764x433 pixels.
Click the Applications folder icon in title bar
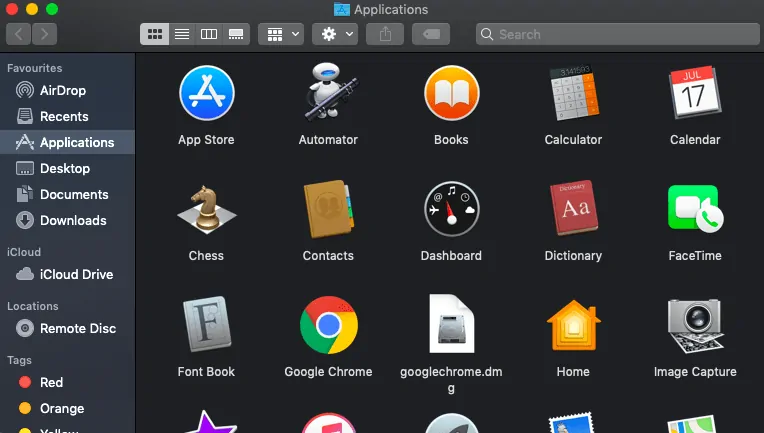(342, 9)
